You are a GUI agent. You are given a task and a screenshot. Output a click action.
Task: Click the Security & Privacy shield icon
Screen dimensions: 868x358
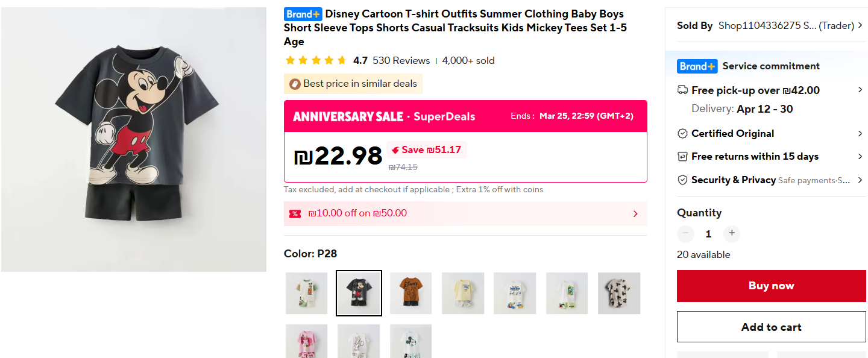click(x=682, y=180)
